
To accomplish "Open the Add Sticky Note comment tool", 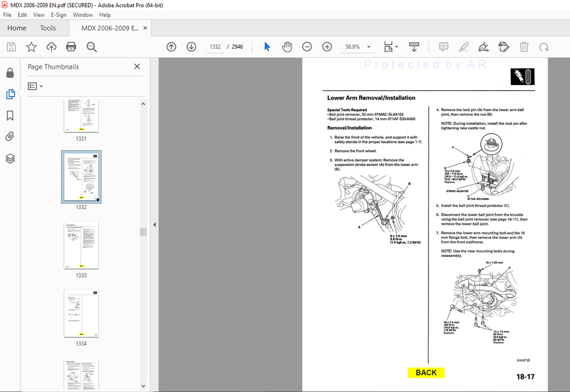I will (443, 46).
